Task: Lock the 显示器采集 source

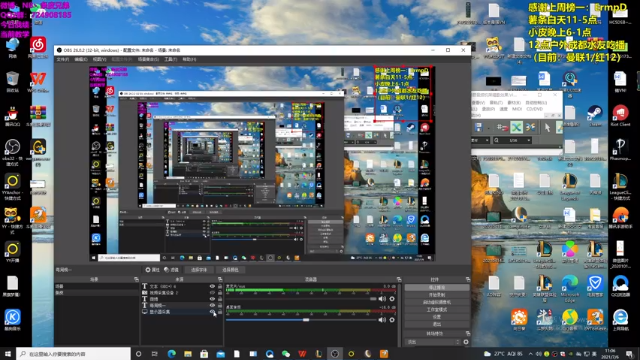Action: pos(220,311)
